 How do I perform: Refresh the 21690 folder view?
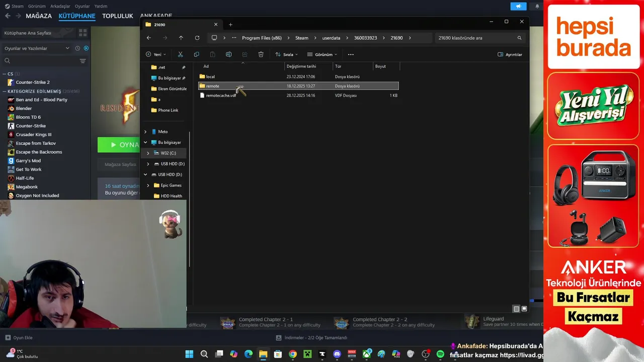pyautogui.click(x=197, y=38)
